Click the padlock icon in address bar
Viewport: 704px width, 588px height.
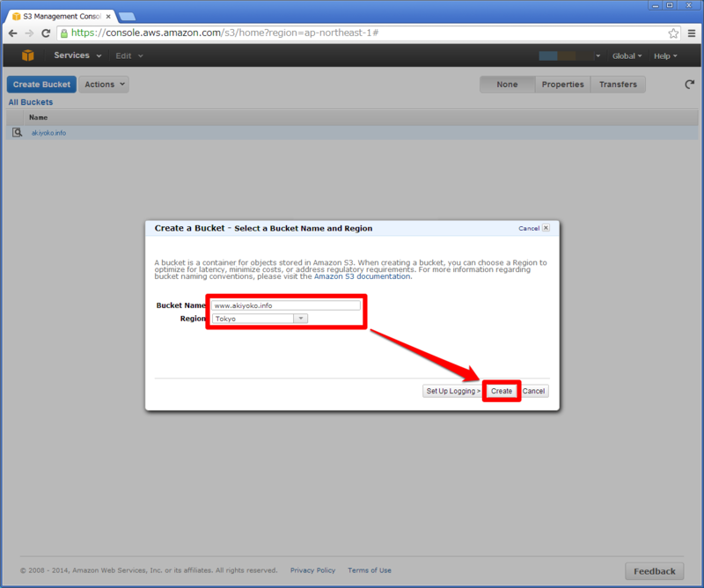[64, 33]
